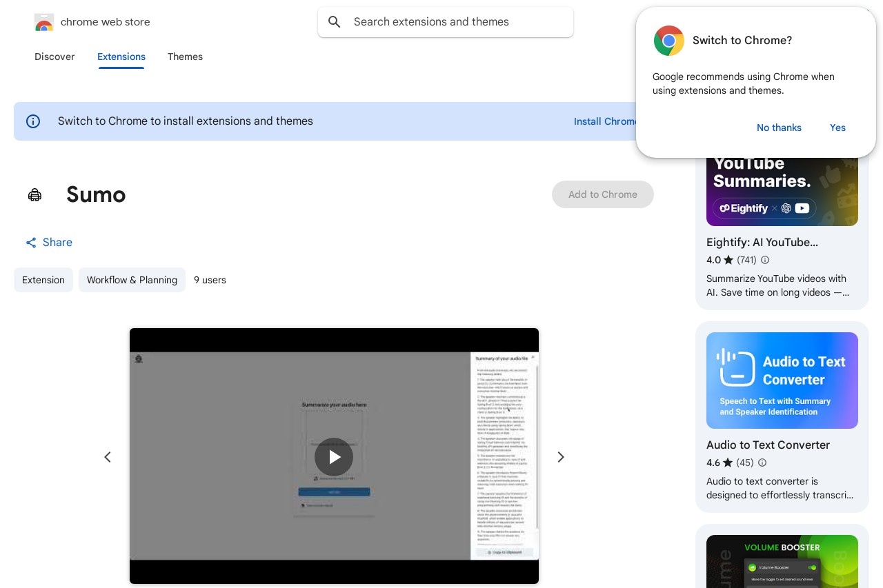Open the Audio to Text Converter thumbnail
883x588 pixels.
coord(782,381)
